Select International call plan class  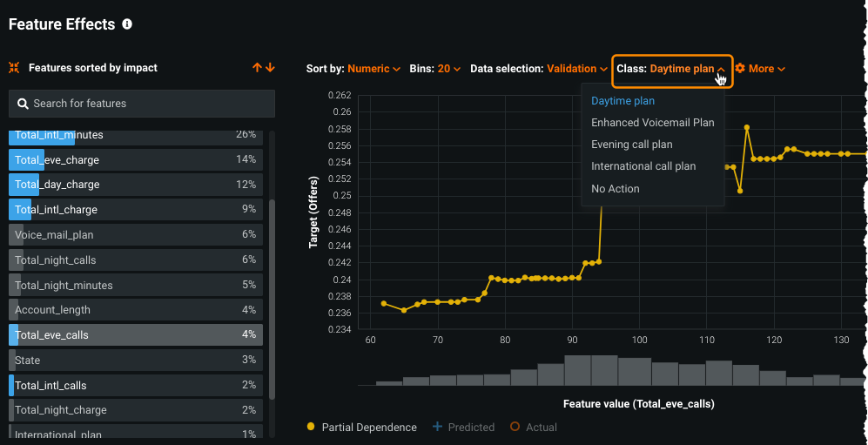point(643,166)
